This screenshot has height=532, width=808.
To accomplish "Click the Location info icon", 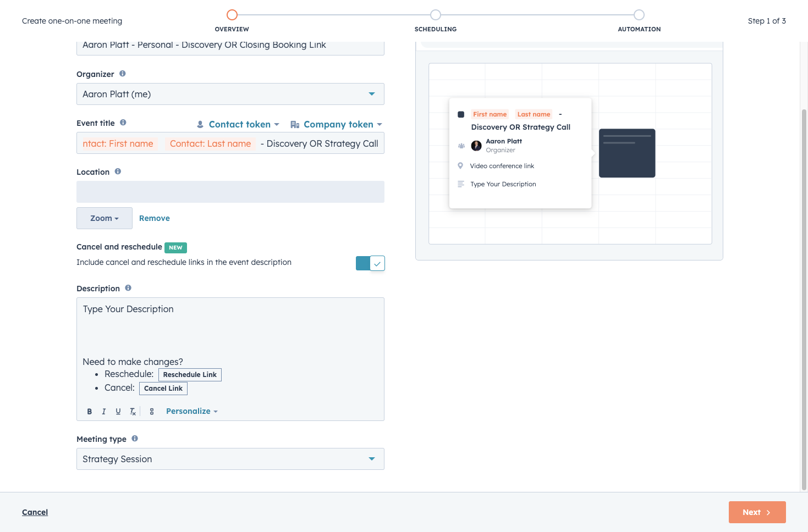I will point(118,171).
